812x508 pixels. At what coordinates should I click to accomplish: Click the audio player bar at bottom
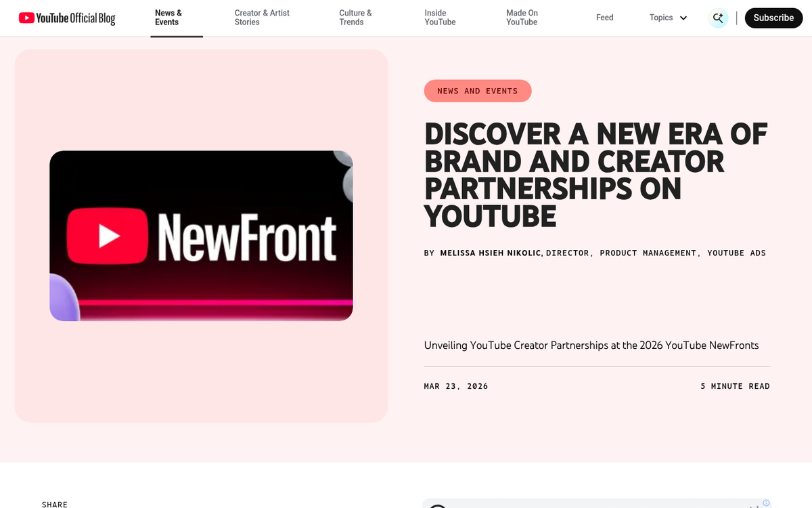[595, 505]
